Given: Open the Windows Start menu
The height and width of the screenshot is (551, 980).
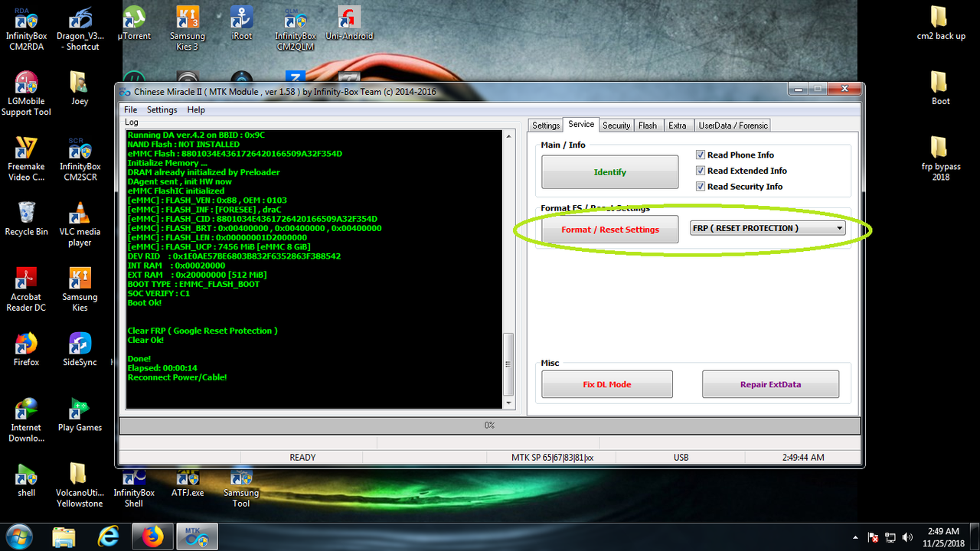Looking at the screenshot, I should click(18, 537).
